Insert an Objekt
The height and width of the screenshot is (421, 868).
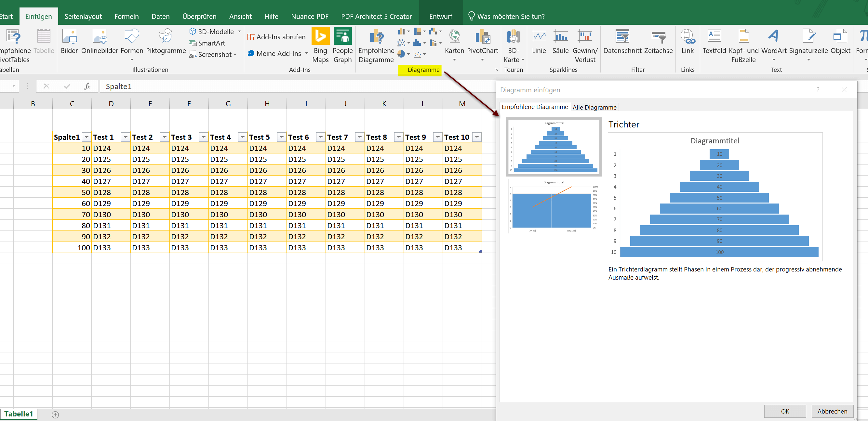point(840,42)
